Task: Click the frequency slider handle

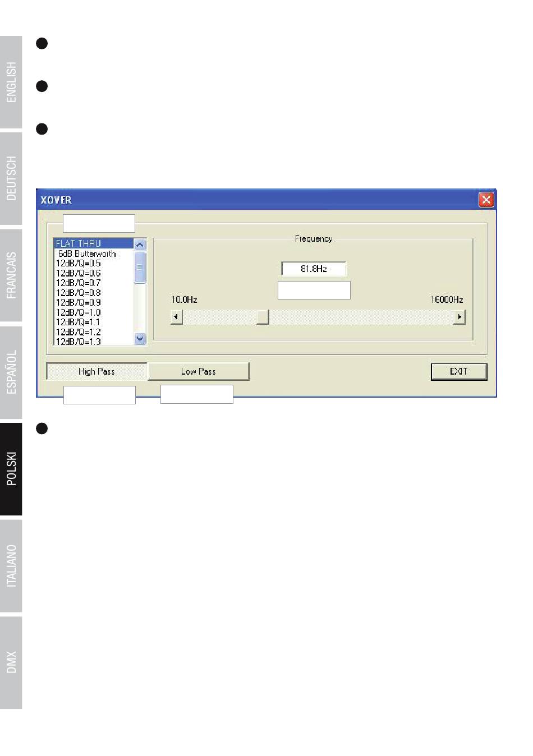Action: pos(263,317)
